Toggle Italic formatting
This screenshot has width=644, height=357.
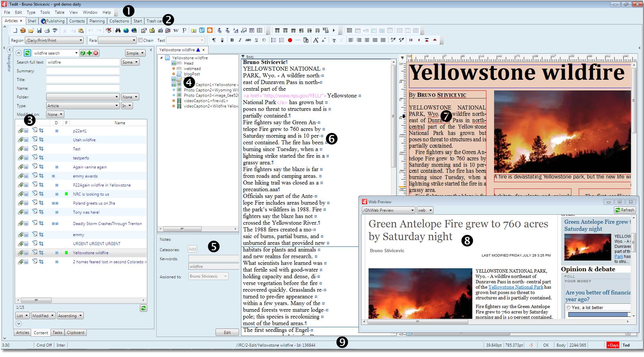pyautogui.click(x=240, y=40)
